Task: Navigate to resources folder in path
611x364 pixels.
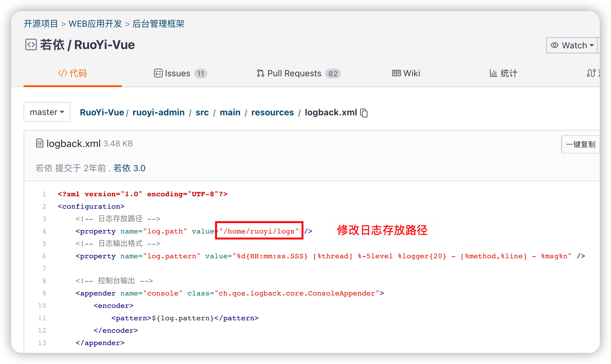Action: click(x=273, y=112)
